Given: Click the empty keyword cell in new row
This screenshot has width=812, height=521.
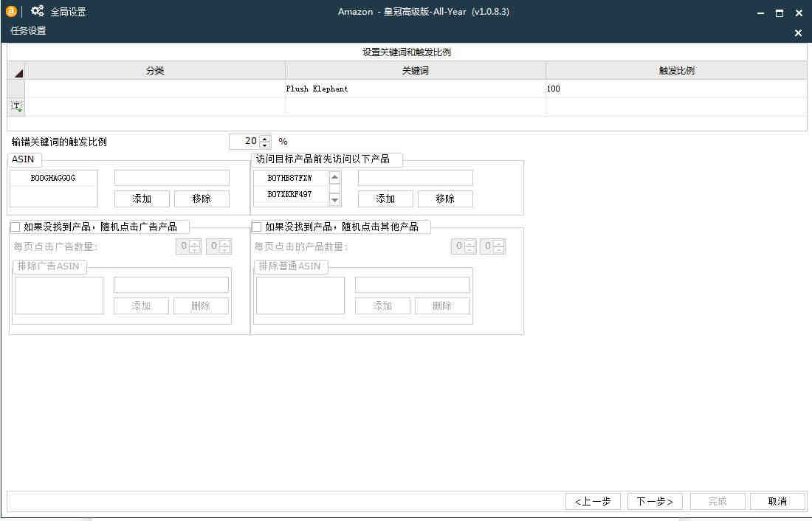Looking at the screenshot, I should click(416, 106).
